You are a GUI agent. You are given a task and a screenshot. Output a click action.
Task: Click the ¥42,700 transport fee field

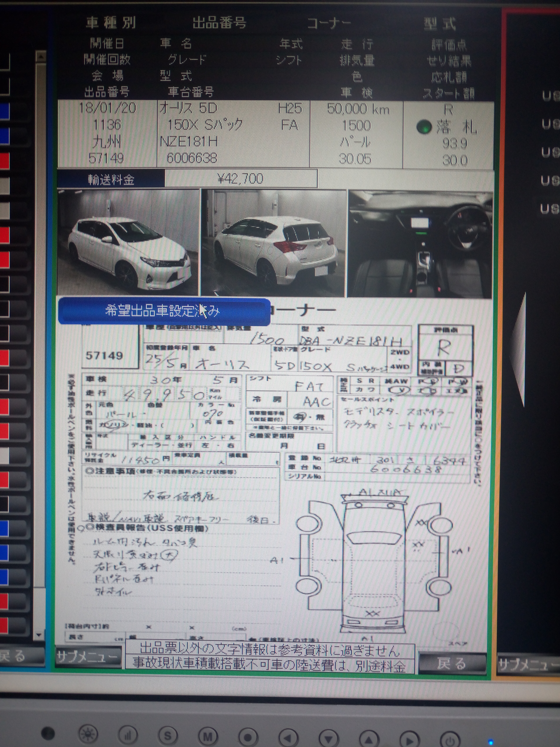click(x=241, y=179)
